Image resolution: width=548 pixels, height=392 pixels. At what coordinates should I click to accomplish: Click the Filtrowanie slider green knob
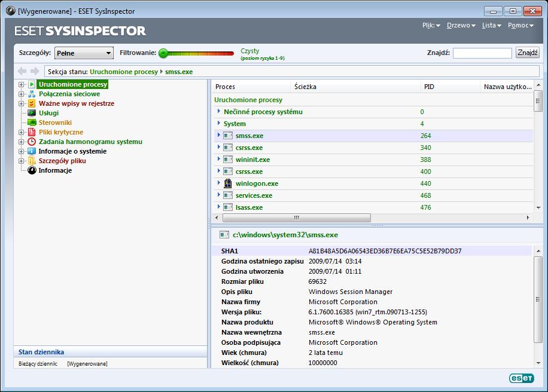[163, 53]
